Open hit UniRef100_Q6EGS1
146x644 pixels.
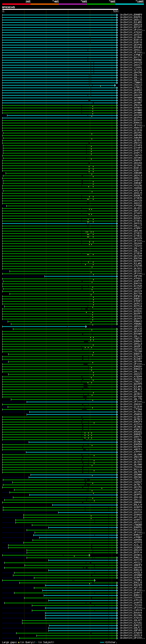[131, 326]
